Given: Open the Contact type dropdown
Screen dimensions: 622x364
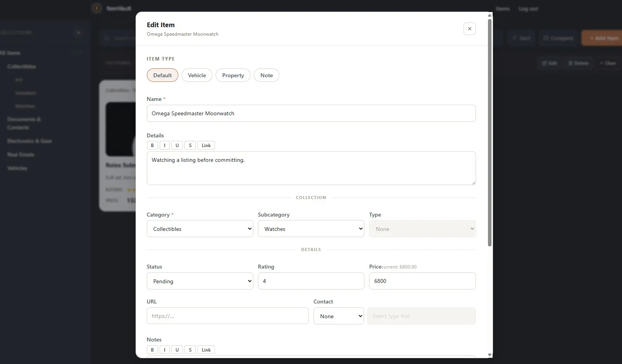Looking at the screenshot, I should pos(339,316).
